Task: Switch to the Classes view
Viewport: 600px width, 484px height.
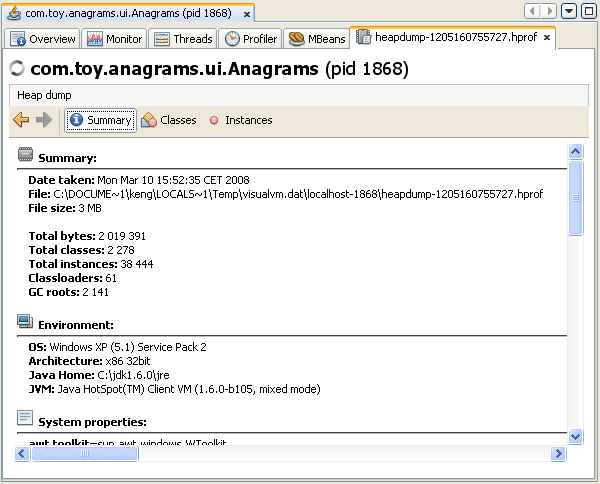Action: tap(168, 120)
